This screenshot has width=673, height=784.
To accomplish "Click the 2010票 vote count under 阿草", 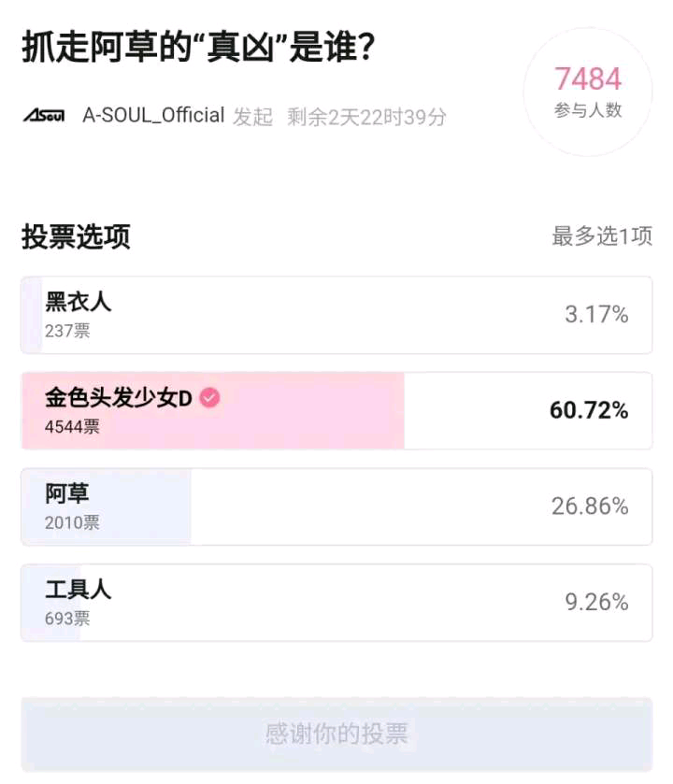I will pyautogui.click(x=72, y=523).
